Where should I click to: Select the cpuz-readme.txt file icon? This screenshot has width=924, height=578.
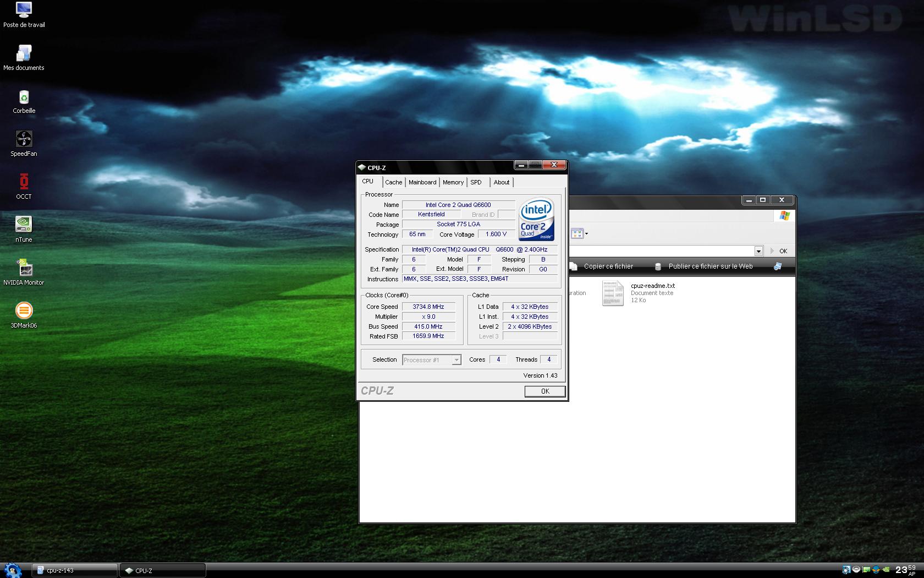point(613,293)
